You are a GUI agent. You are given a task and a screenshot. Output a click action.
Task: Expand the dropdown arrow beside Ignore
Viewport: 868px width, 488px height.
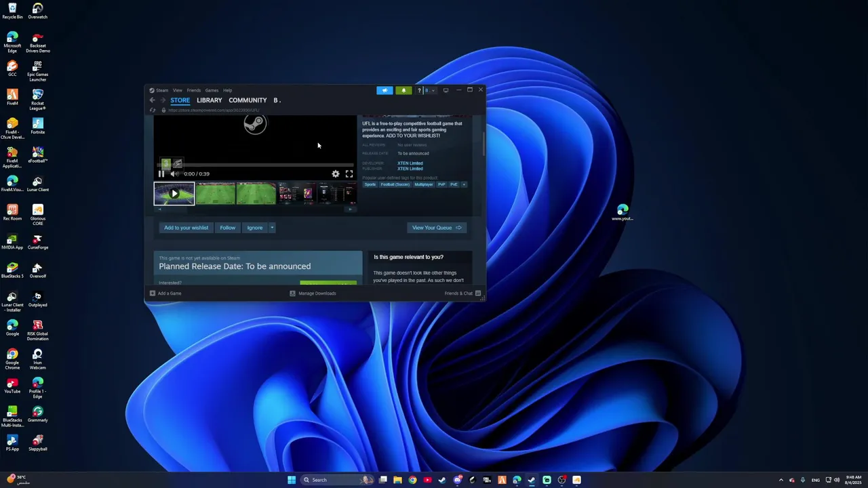tap(272, 228)
